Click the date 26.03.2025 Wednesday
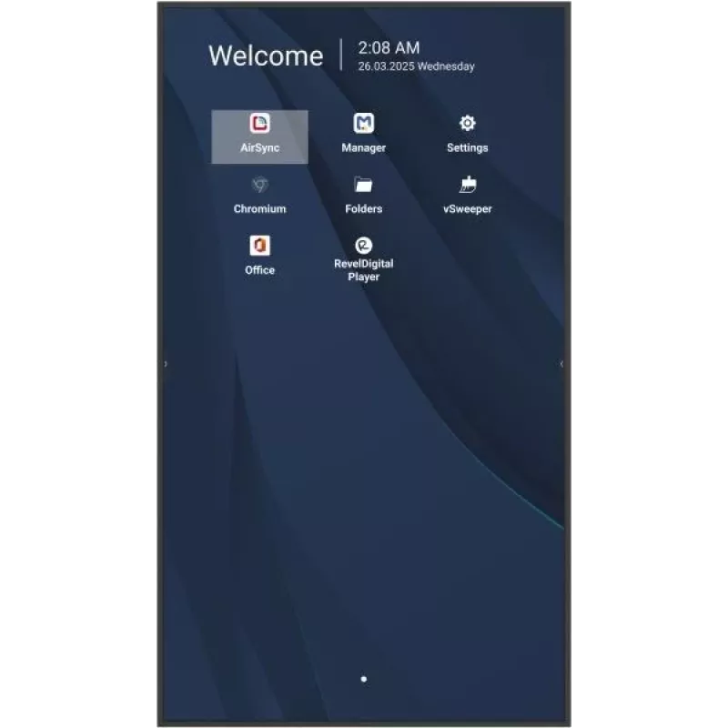The width and height of the screenshot is (728, 728). point(416,66)
